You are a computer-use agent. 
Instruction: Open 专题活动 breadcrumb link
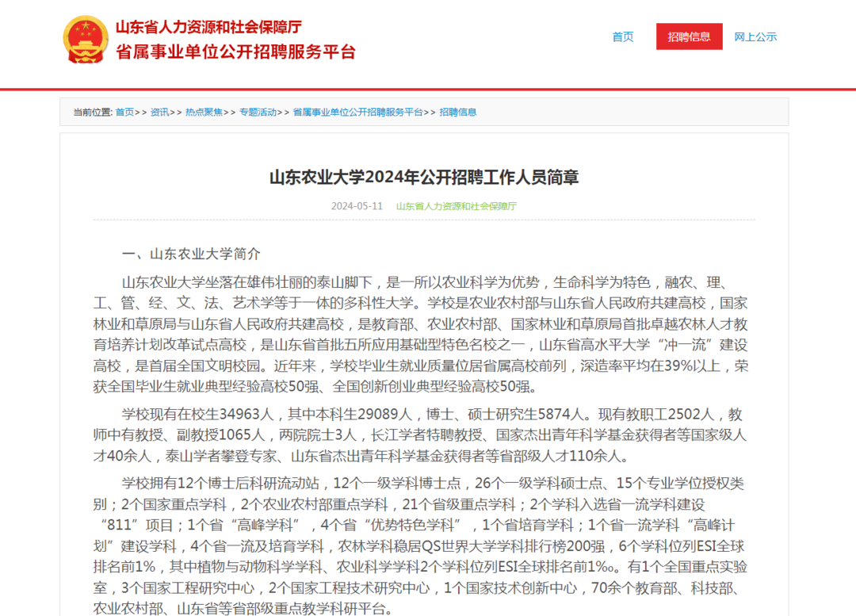click(258, 112)
